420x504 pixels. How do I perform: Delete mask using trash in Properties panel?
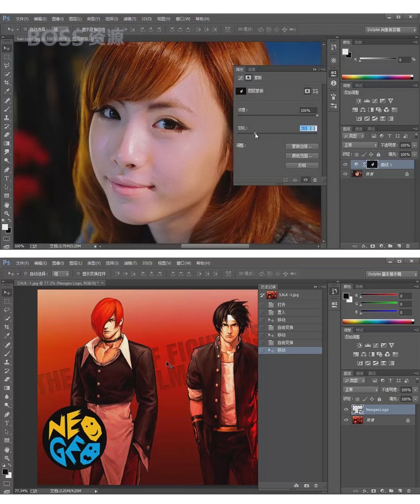pos(315,180)
